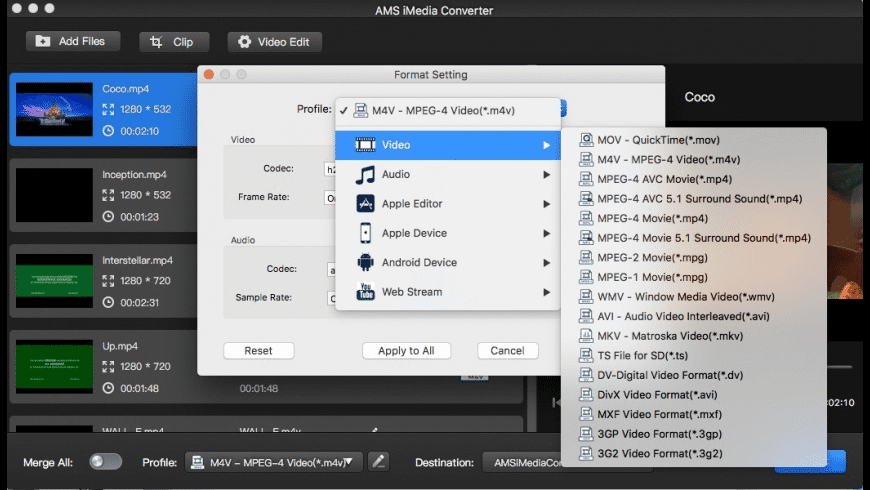Choose MPEG-2 Movie(*.mpg) format
The image size is (870, 490).
694,257
